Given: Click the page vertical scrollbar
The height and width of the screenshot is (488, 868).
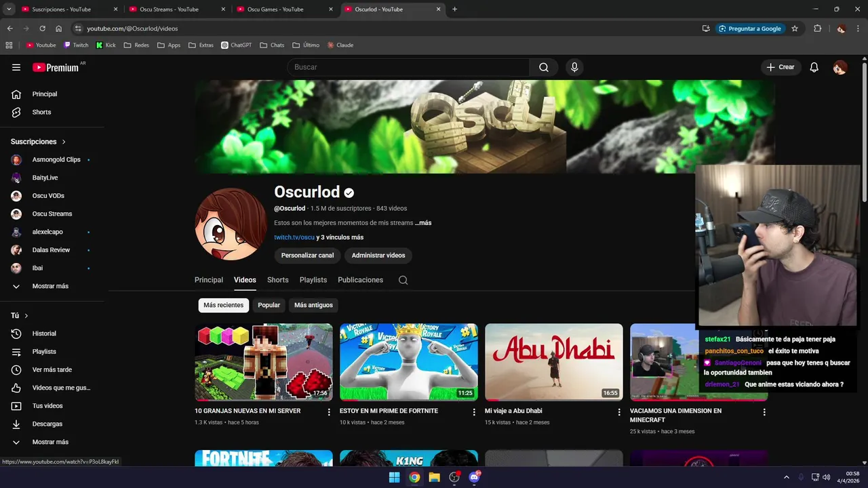Looking at the screenshot, I should coord(864,133).
